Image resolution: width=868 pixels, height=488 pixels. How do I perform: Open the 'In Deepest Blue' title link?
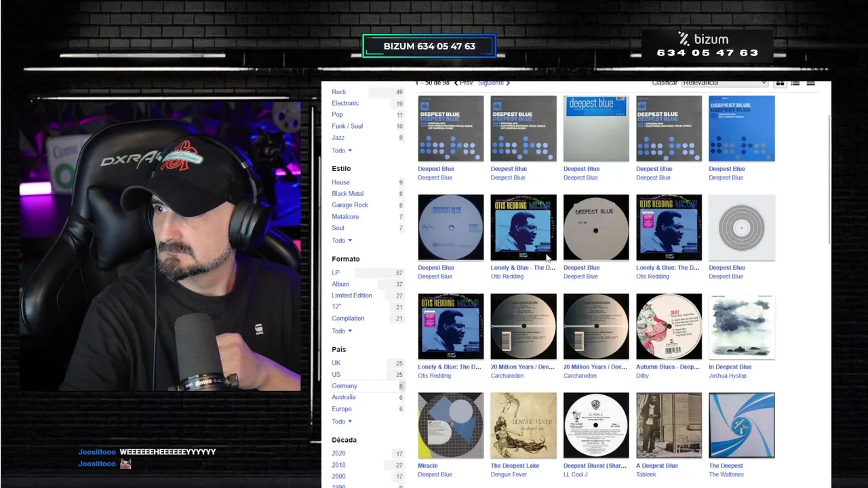[x=730, y=367]
